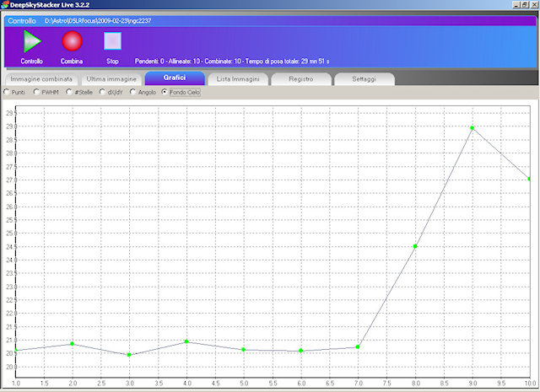Click the graph data point at image 9.0
This screenshot has height=392, width=540.
pos(472,128)
